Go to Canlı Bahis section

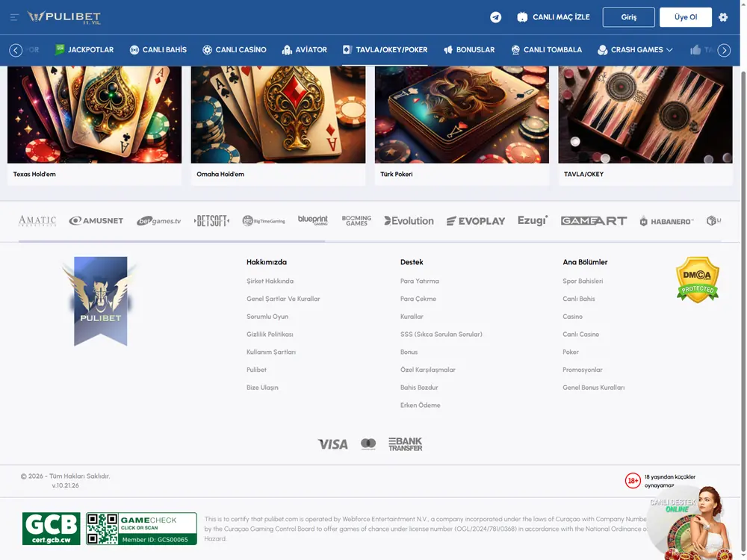point(158,50)
